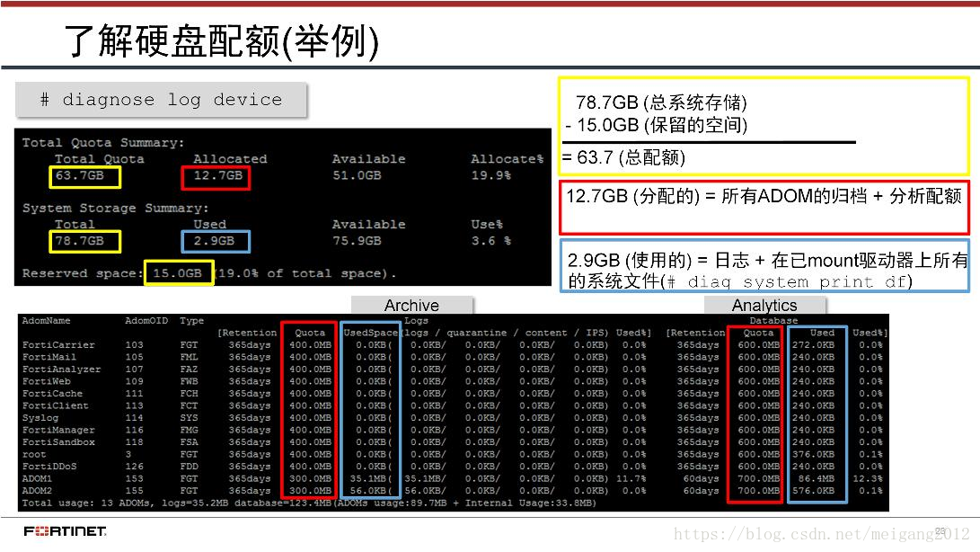Screen dimensions: 980x552
Task: Select the FortiSandbox row name
Action: click(58, 441)
